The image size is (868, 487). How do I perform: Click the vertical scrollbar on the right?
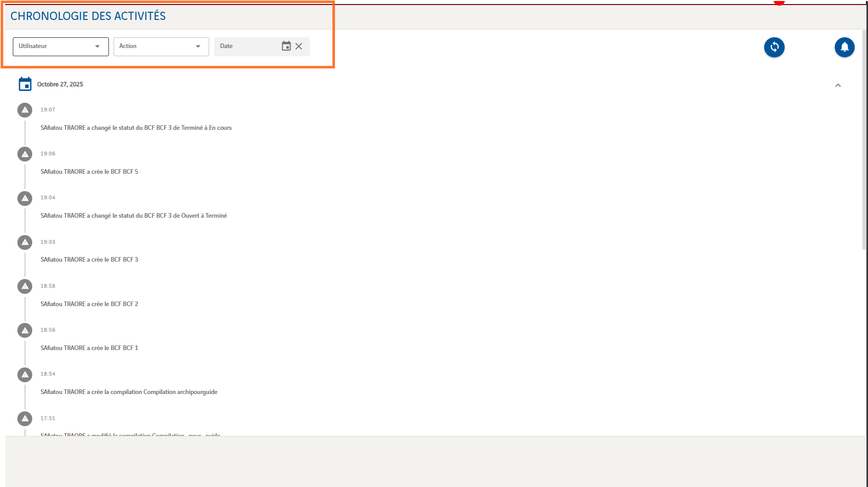click(x=864, y=138)
